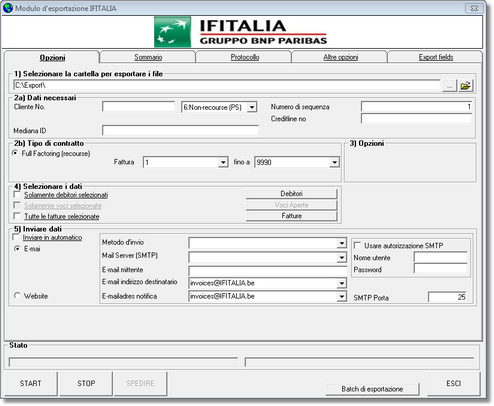The height and width of the screenshot is (406, 494).
Task: Click the export folder path field
Action: click(x=227, y=85)
